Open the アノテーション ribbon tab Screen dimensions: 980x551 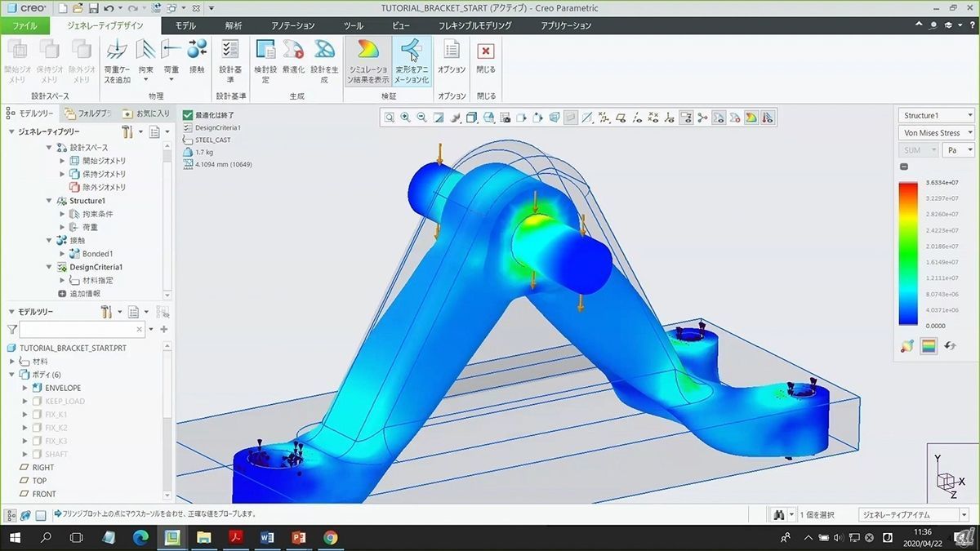(293, 25)
